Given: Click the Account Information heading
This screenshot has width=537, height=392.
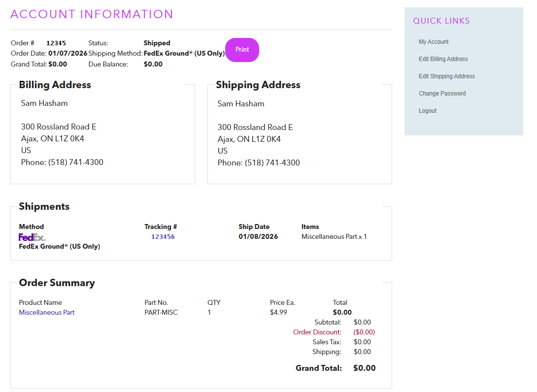Looking at the screenshot, I should (92, 14).
